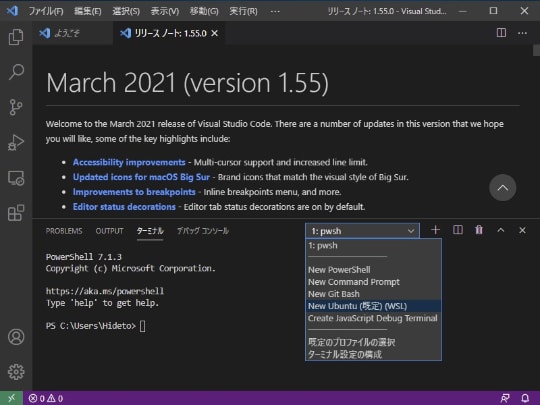540x405 pixels.
Task: Open Improvements to breakpoints link
Action: tap(134, 192)
